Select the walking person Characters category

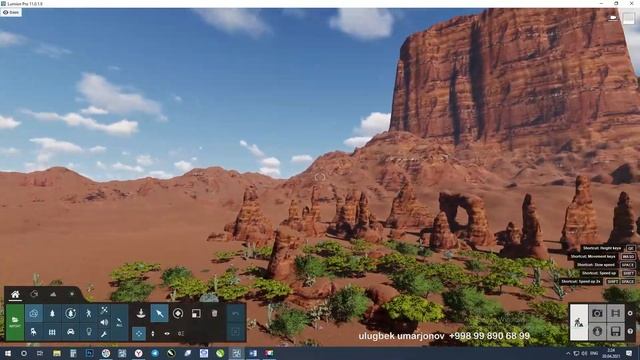[x=89, y=313]
